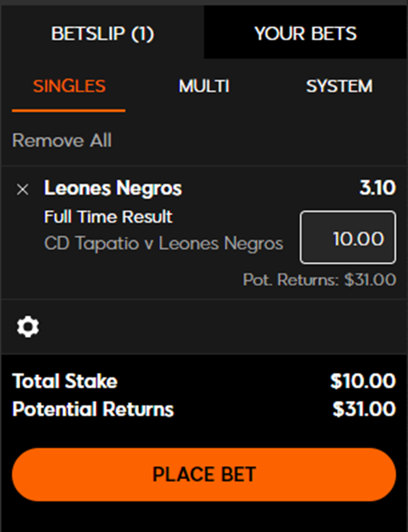Open the CD Tapatio v Leones Negros match
This screenshot has height=532, width=408.
(x=164, y=243)
